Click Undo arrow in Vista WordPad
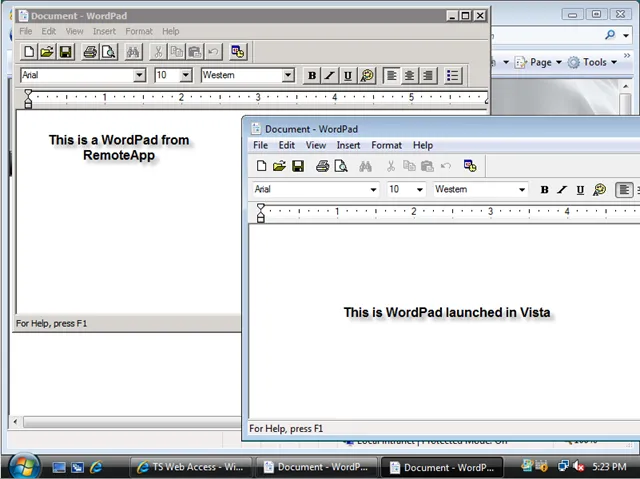 coord(446,166)
